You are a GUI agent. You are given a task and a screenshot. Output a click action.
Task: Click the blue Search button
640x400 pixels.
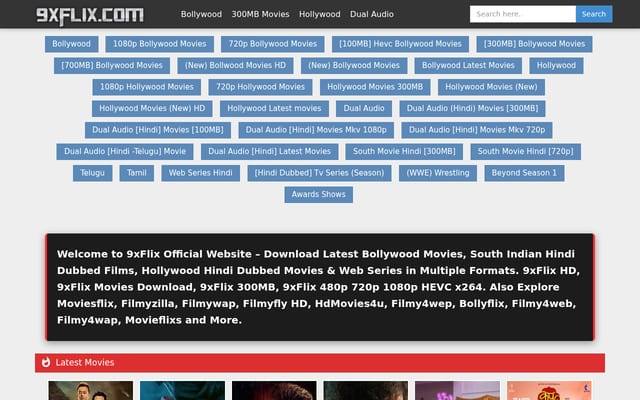pos(594,14)
